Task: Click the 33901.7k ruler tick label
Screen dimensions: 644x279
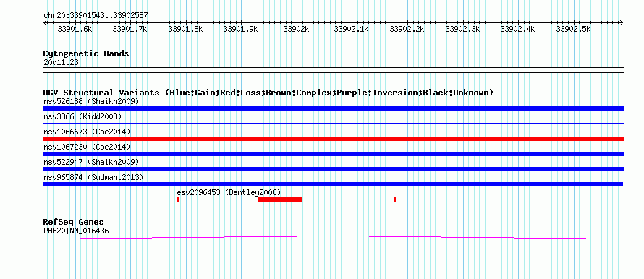Action: 130,29
